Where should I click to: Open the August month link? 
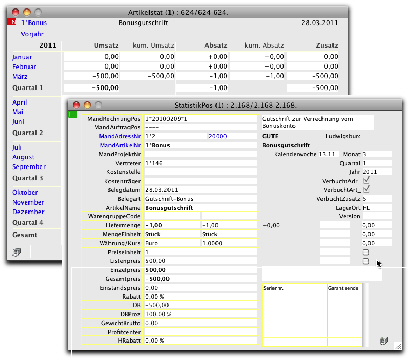23,157
